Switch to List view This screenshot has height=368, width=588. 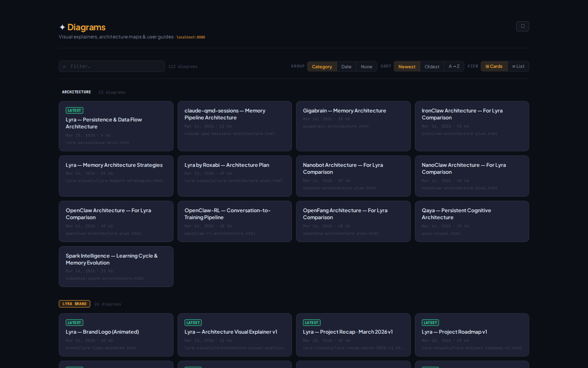point(518,66)
